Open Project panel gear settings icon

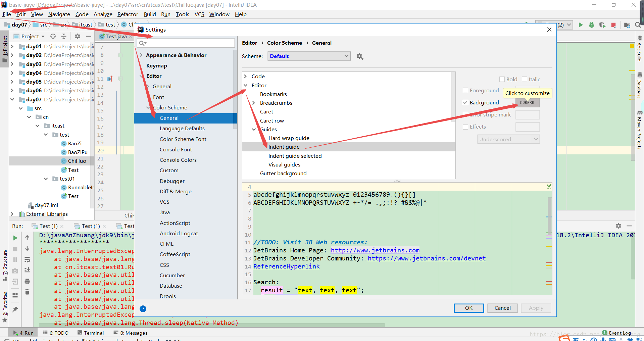[x=78, y=36]
